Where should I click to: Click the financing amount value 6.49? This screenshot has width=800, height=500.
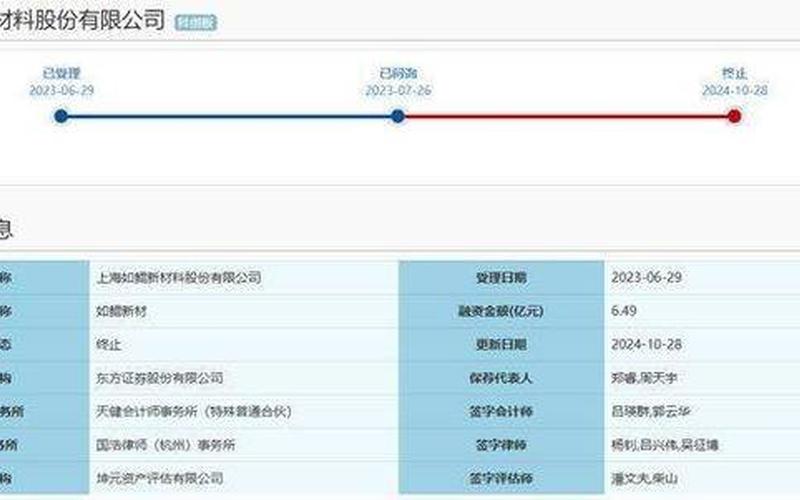[623, 311]
